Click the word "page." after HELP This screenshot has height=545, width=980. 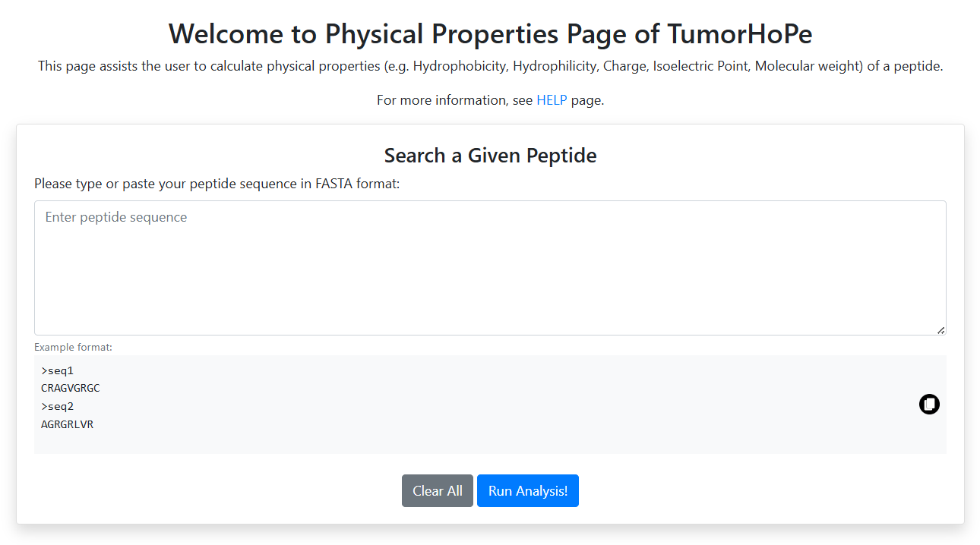coord(587,100)
